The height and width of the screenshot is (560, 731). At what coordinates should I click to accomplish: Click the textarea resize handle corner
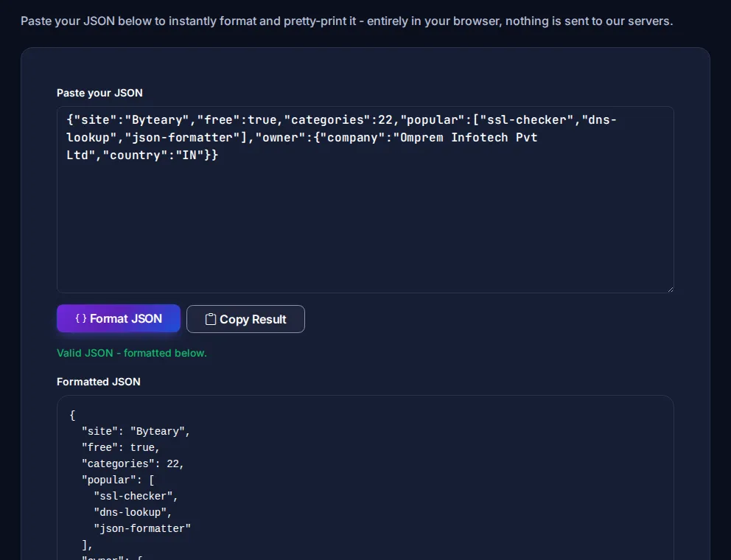point(671,290)
